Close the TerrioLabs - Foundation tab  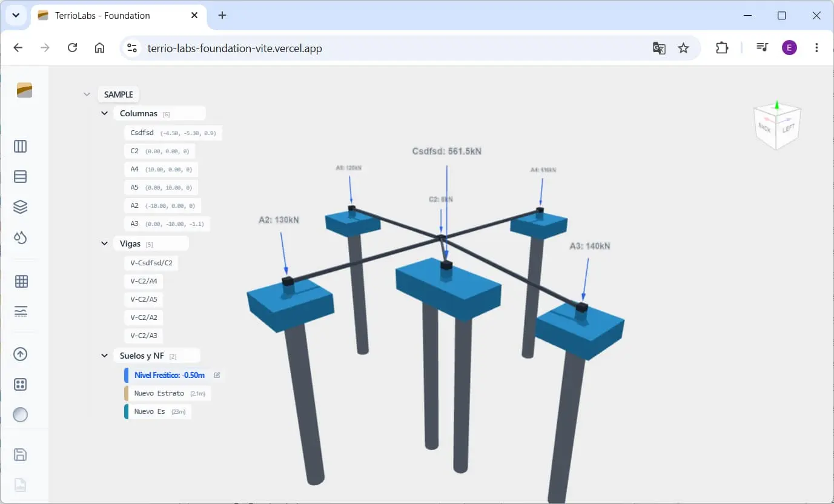tap(194, 16)
